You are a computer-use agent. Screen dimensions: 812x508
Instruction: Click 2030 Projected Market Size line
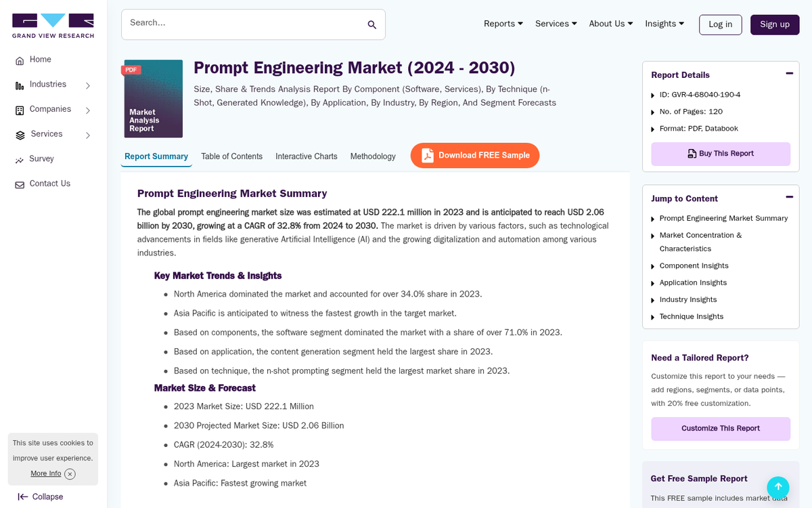(259, 426)
